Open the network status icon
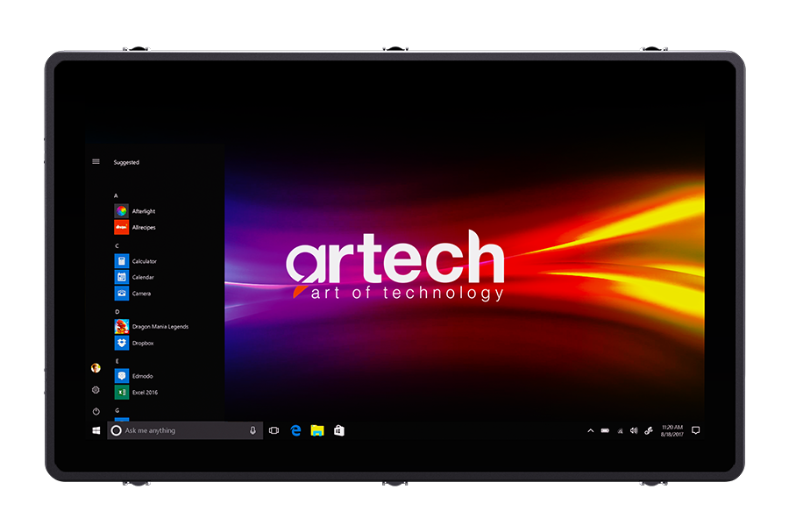This screenshot has height=532, width=789. click(x=620, y=430)
